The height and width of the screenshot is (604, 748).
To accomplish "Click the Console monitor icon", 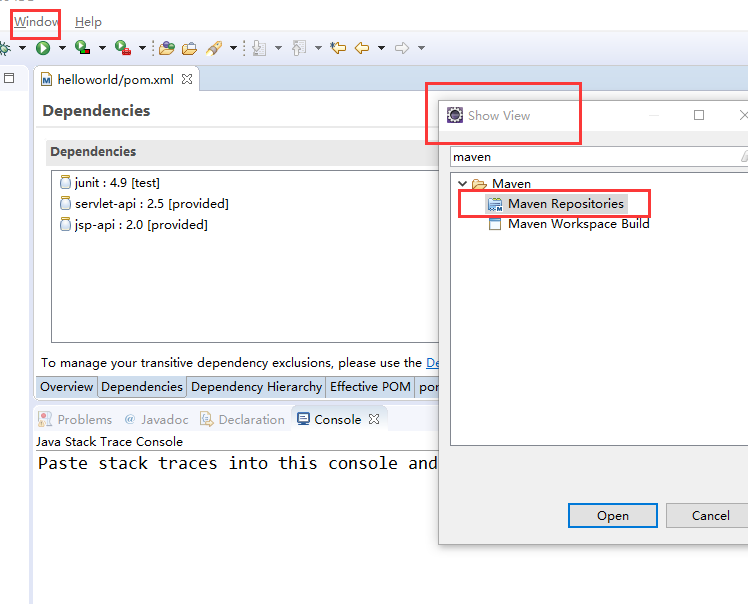I will click(x=303, y=418).
